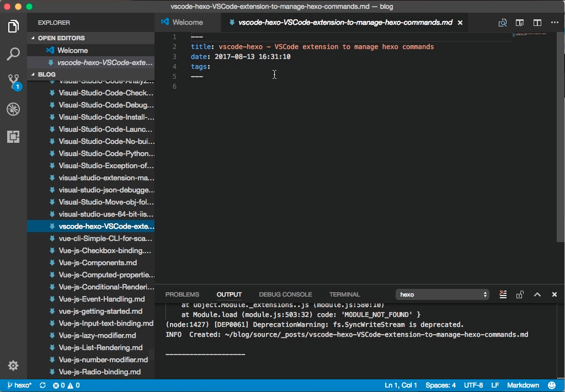
Task: Open the editor More Actions menu
Action: (x=555, y=22)
